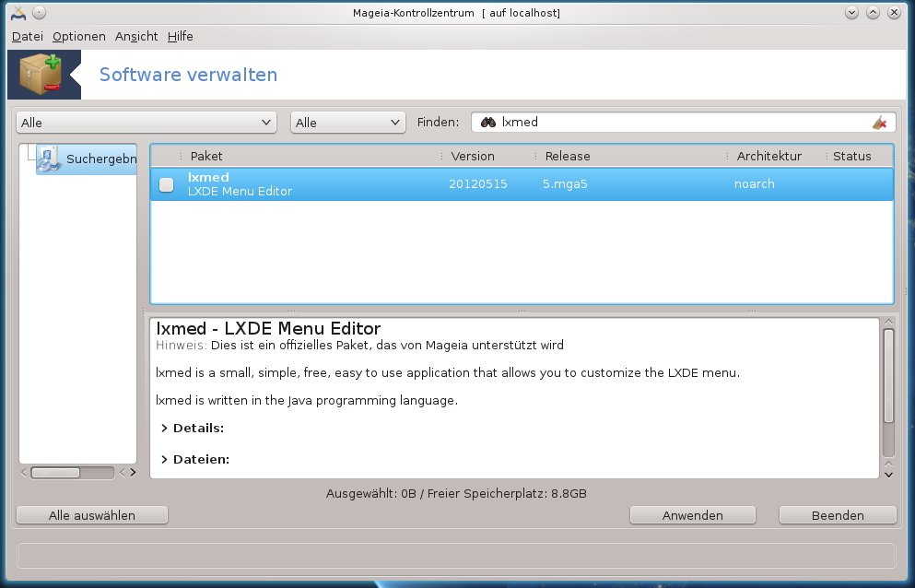Screen dimensions: 915x588
Task: Sort by the Architektur column header
Action: 776,156
